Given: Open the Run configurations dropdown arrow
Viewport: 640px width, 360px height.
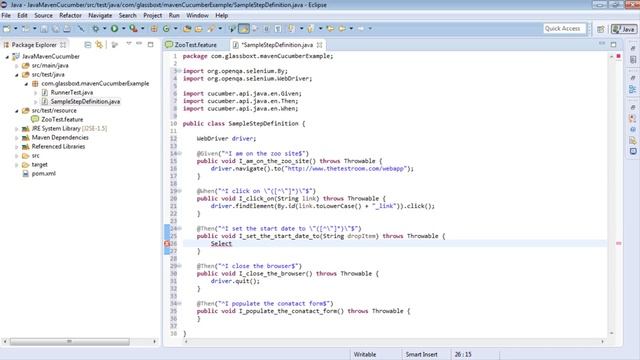Looking at the screenshot, I should pos(123,29).
